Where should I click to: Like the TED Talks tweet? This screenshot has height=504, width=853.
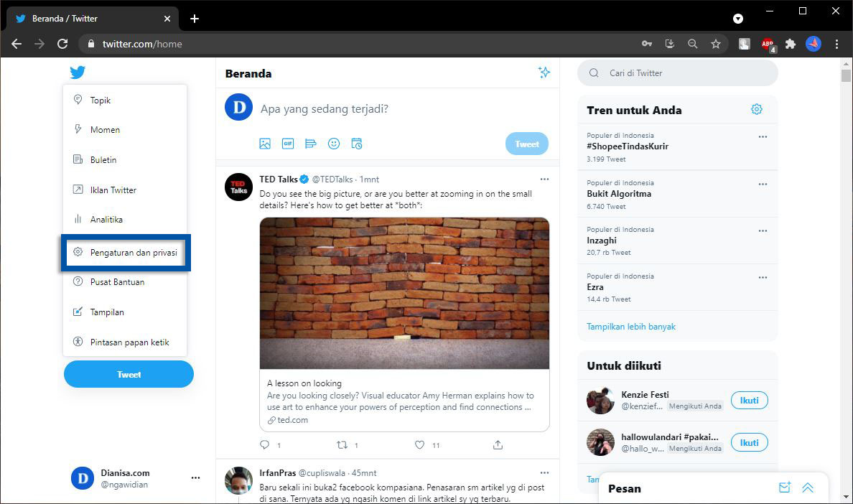[419, 445]
